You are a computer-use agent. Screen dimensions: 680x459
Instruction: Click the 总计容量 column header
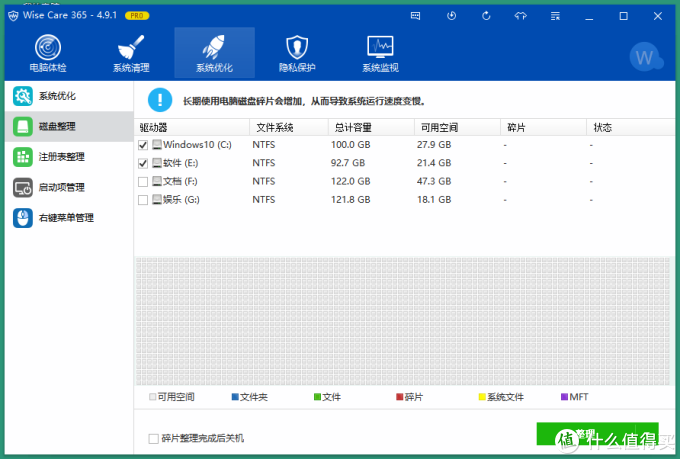[x=371, y=128]
